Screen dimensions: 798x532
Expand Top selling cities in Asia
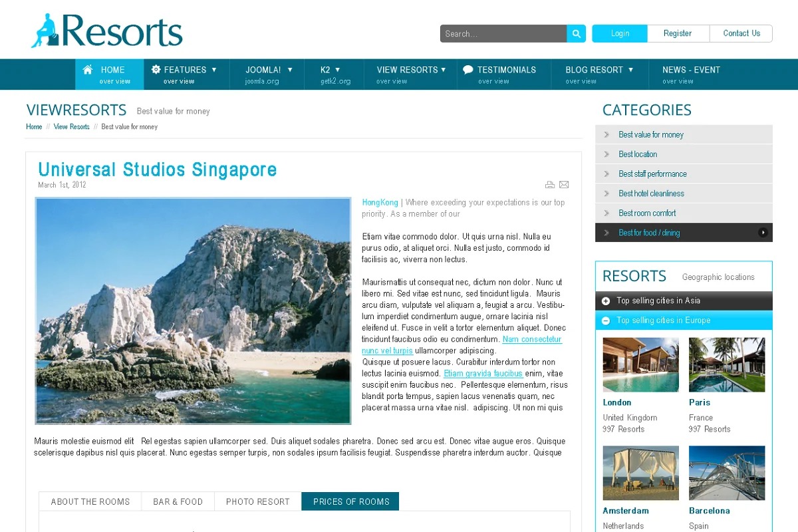606,301
